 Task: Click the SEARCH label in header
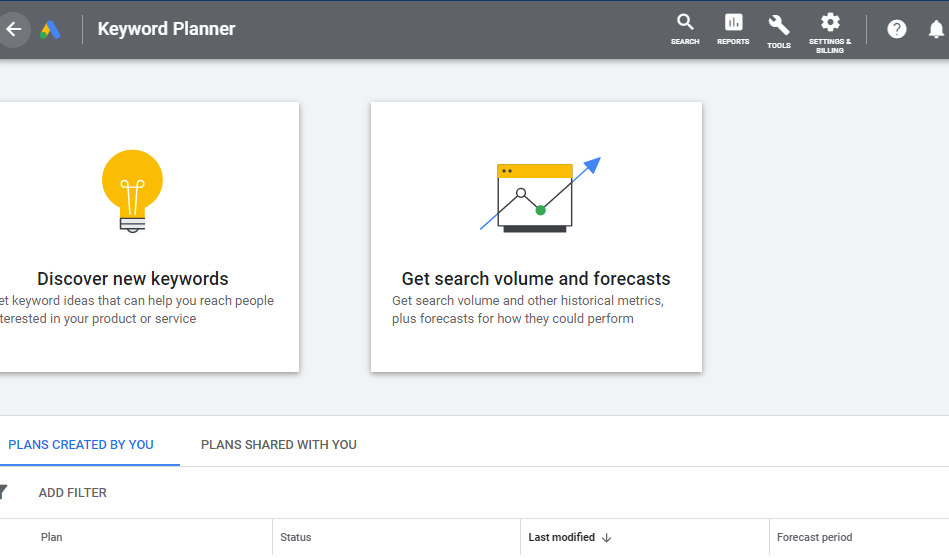point(685,42)
